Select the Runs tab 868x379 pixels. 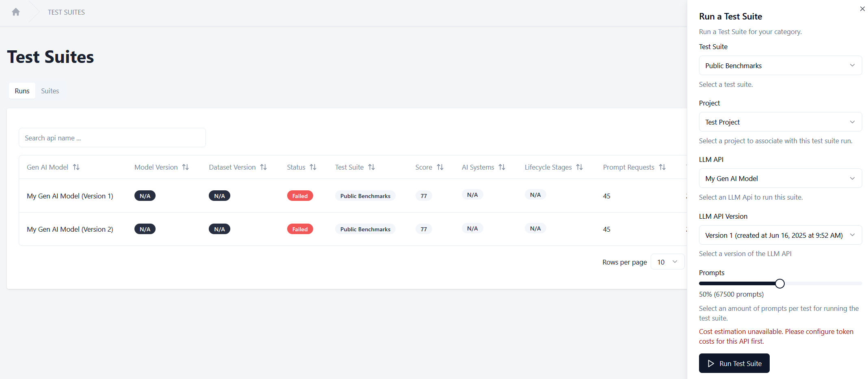point(22,90)
